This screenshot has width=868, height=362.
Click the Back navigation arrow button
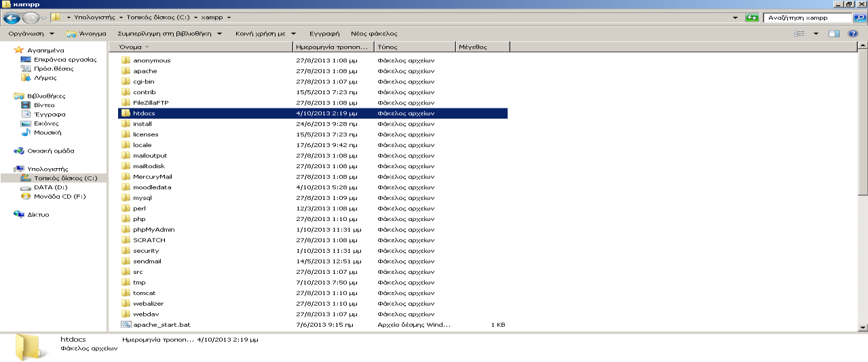coord(12,18)
